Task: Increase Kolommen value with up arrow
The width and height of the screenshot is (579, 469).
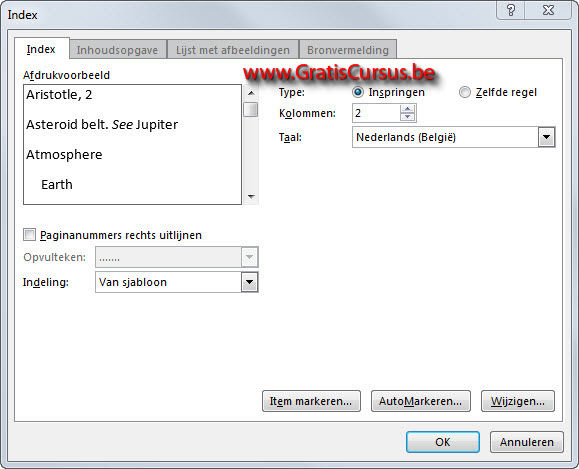Action: [407, 109]
